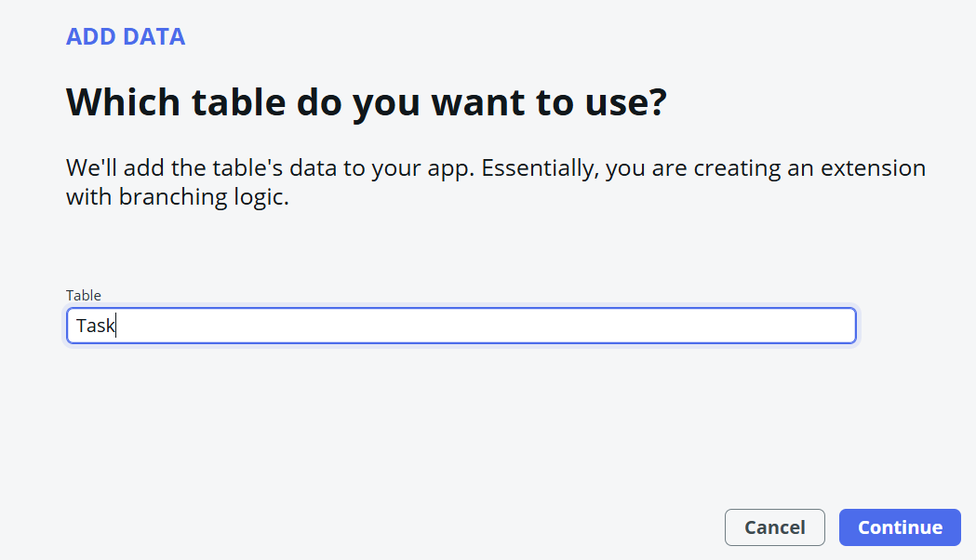Click the blue "ADD DATA" step title
The image size is (976, 560).
[x=126, y=37]
